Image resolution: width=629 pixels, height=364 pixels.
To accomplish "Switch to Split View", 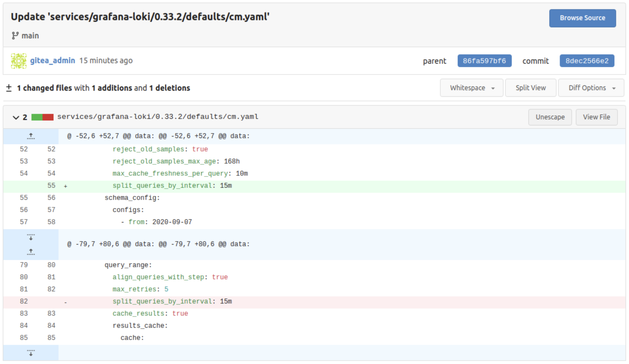I will [x=530, y=88].
